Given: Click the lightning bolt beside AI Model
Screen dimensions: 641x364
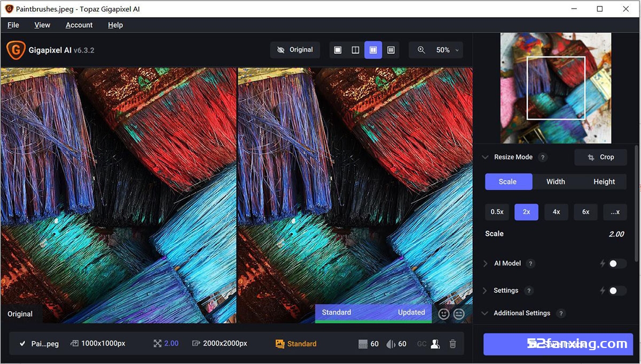Looking at the screenshot, I should [603, 264].
